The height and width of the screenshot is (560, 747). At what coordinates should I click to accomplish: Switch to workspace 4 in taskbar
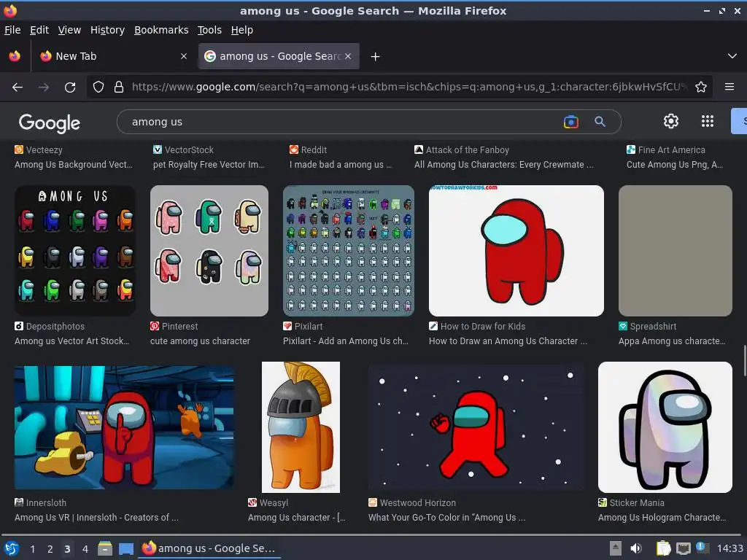(85, 549)
